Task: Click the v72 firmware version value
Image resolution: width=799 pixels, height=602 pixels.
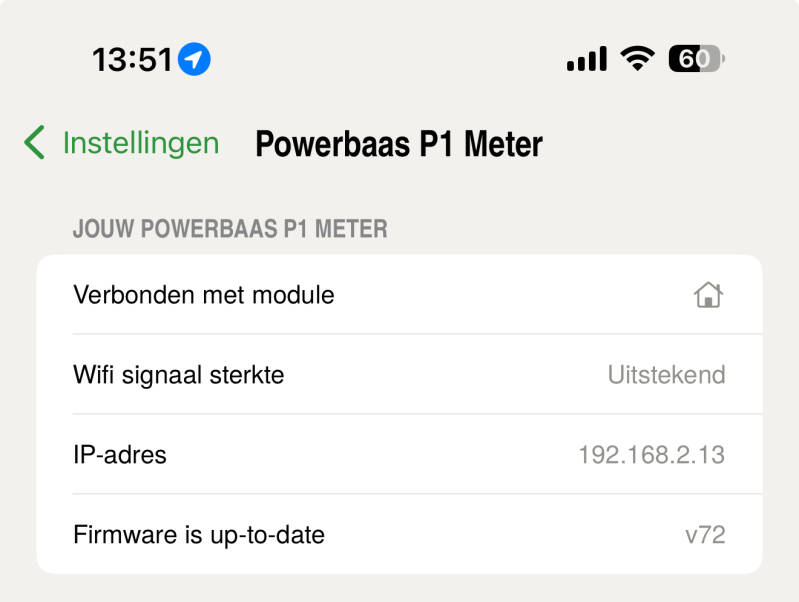Action: (x=705, y=535)
